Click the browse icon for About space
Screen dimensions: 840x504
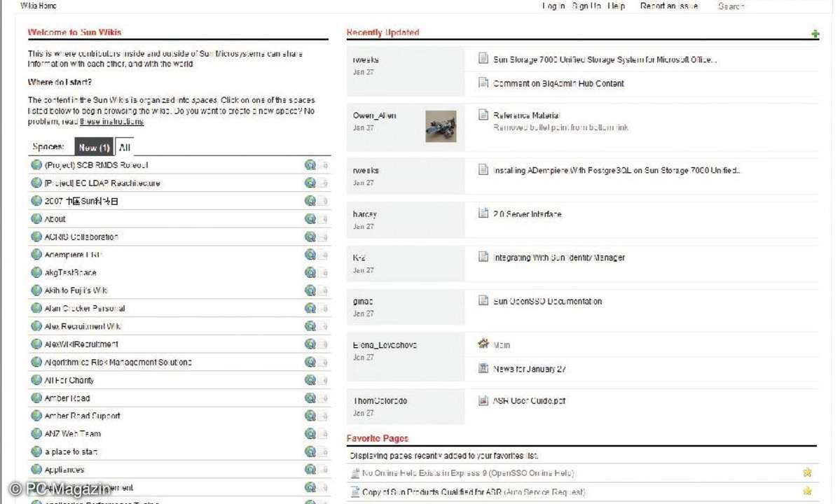click(310, 219)
